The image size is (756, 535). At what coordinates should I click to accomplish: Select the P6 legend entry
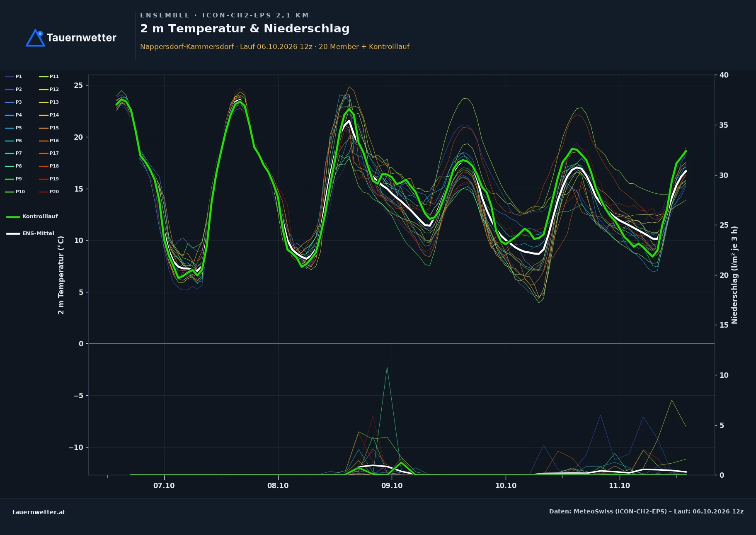pos(13,141)
